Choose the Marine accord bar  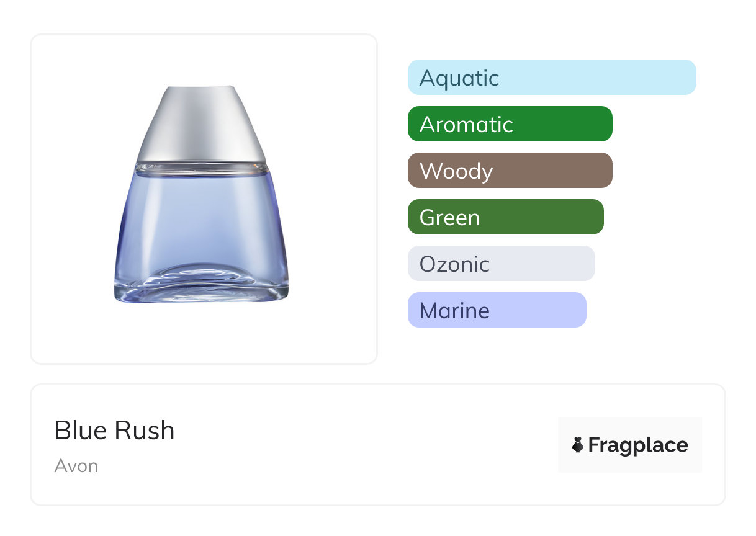click(x=497, y=310)
